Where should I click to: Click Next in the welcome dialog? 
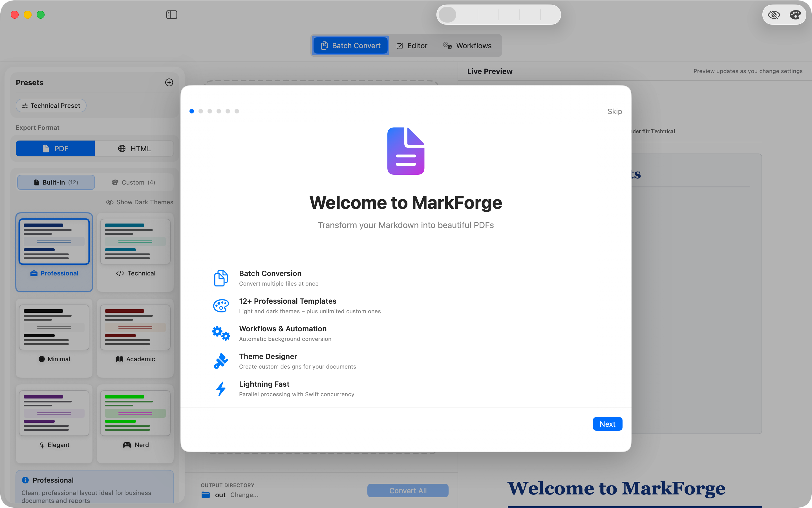tap(607, 424)
